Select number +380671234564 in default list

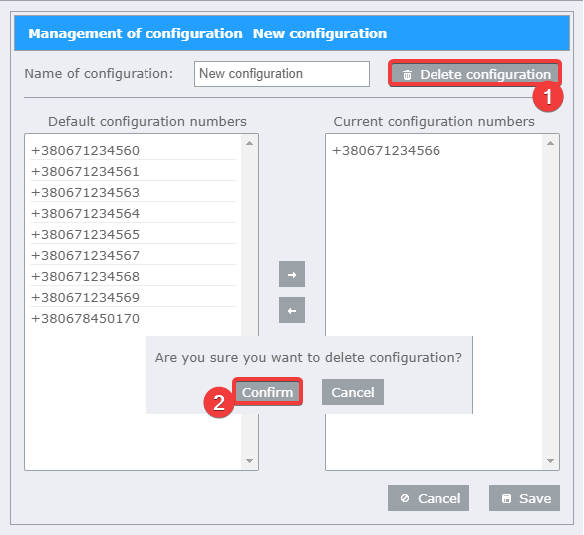click(x=133, y=213)
